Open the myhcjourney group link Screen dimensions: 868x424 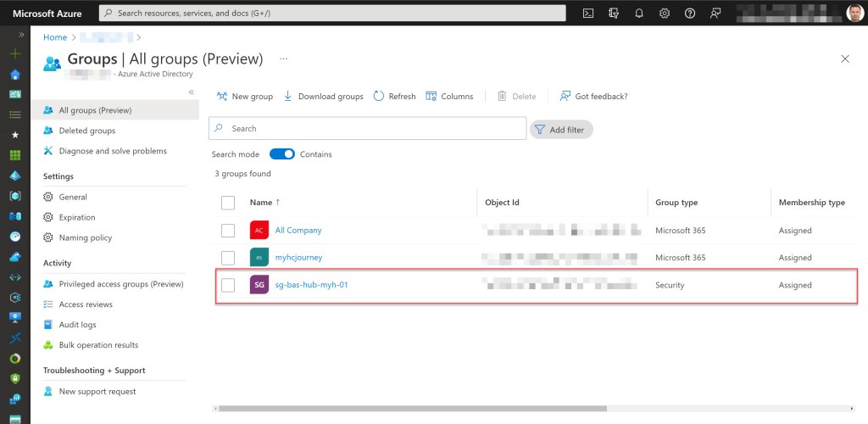[x=298, y=258]
